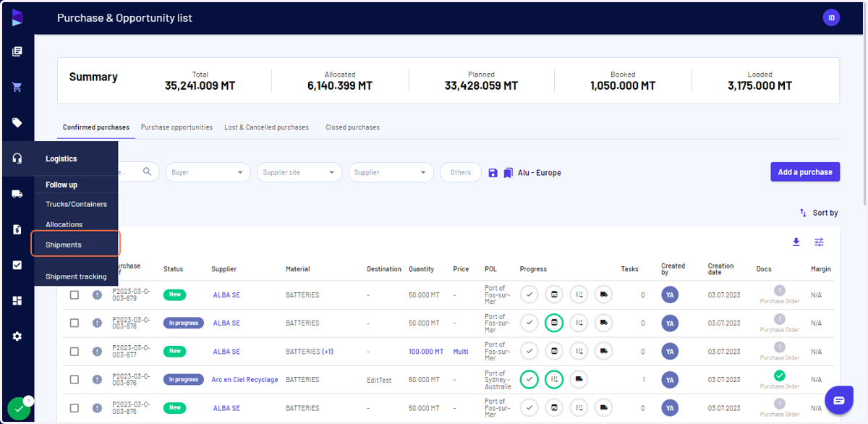868x424 pixels.
Task: Click the Quantity column header
Action: click(x=421, y=269)
